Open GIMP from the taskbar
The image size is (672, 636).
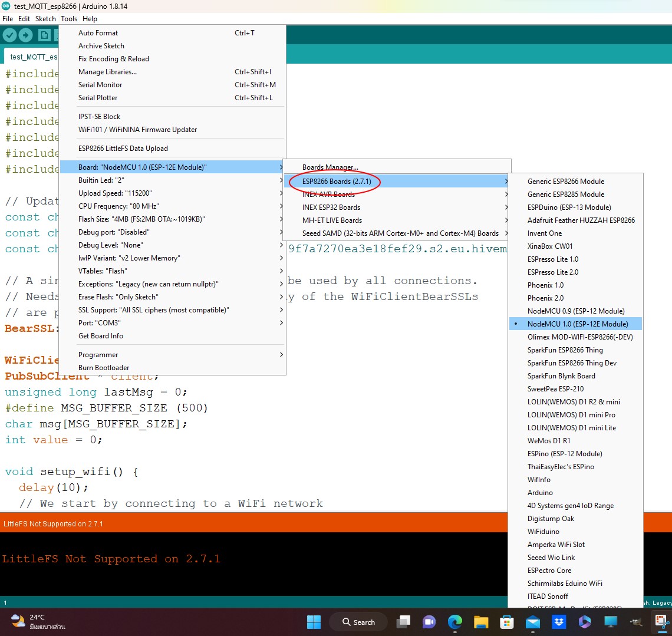coord(635,622)
